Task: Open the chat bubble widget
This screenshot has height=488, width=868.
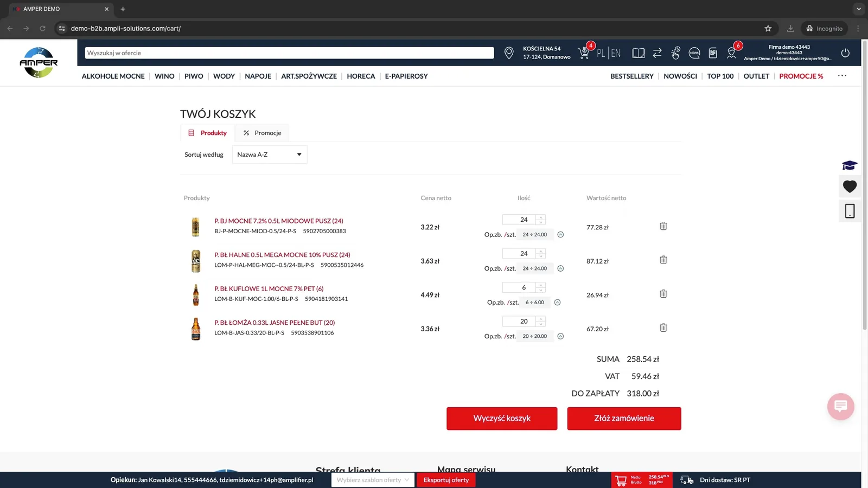Action: tap(841, 406)
